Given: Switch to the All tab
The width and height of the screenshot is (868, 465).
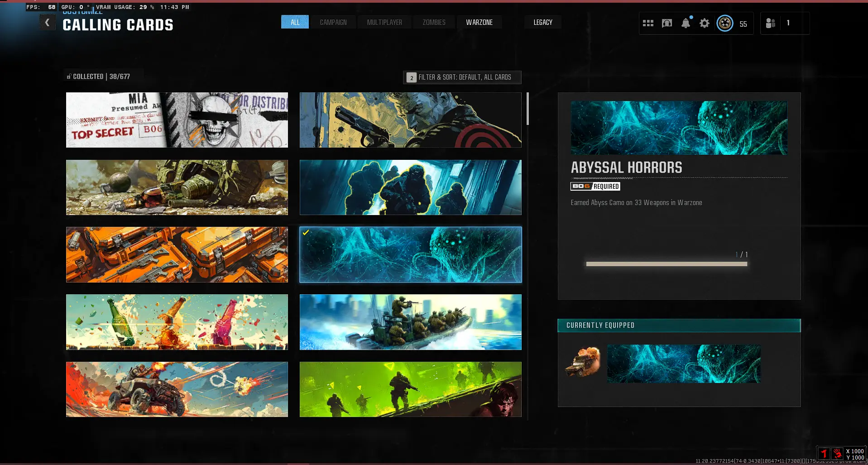Looking at the screenshot, I should click(295, 22).
